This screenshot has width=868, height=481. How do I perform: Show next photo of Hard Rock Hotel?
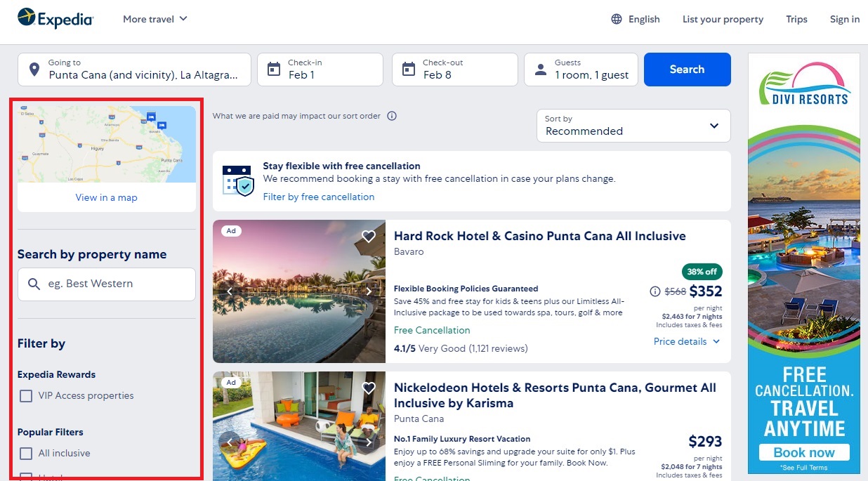(x=369, y=291)
